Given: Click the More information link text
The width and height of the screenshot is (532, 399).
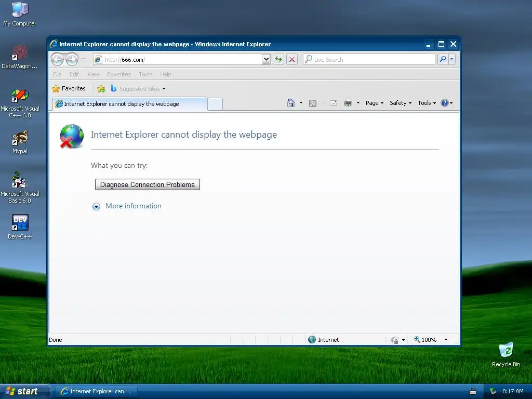Looking at the screenshot, I should (x=134, y=206).
